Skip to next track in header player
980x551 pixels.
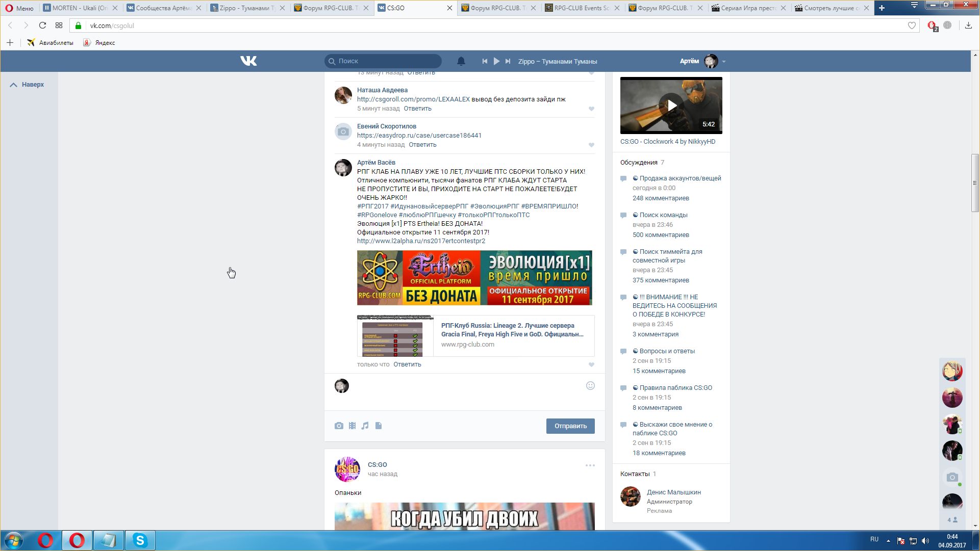[x=508, y=61]
